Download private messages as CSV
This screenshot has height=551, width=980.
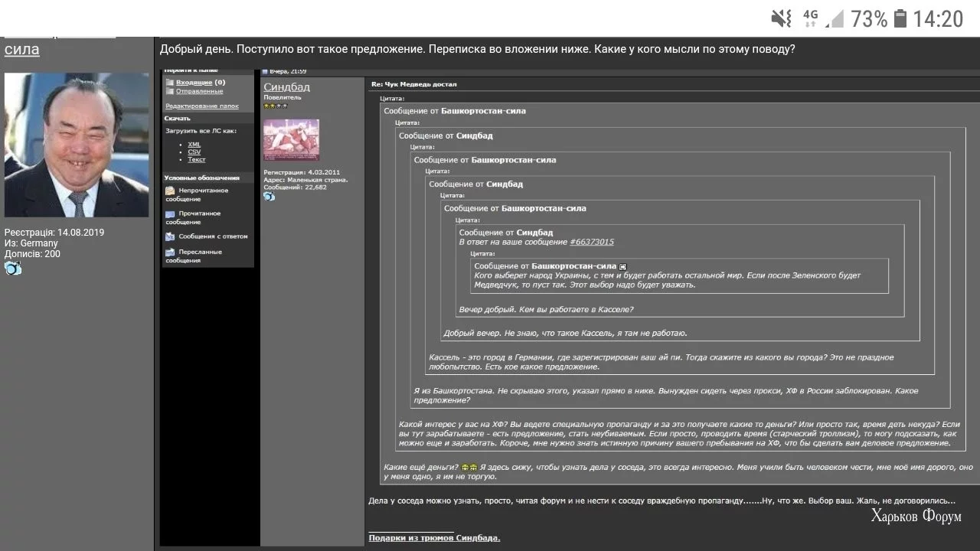[x=194, y=152]
